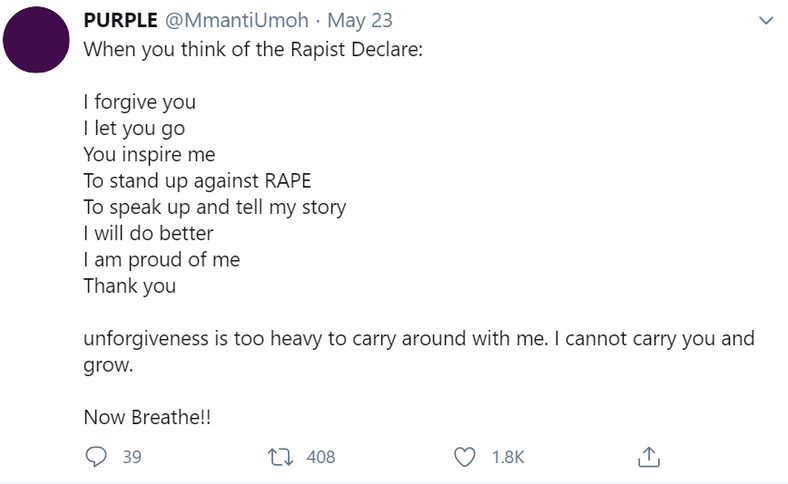This screenshot has height=484, width=788.
Task: Click the "Thank you" line
Action: [x=129, y=286]
